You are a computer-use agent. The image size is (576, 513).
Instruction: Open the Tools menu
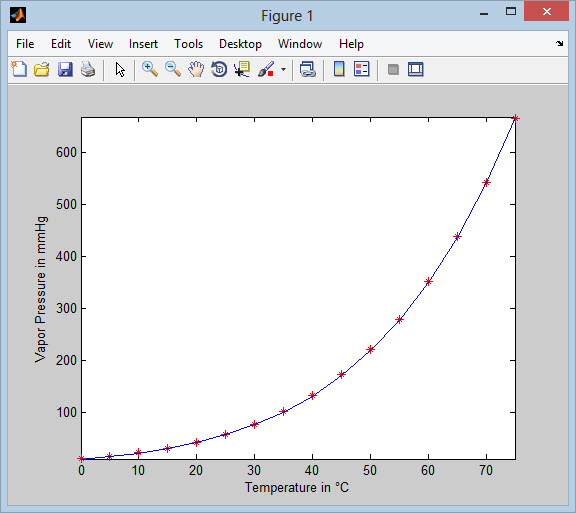tap(188, 44)
